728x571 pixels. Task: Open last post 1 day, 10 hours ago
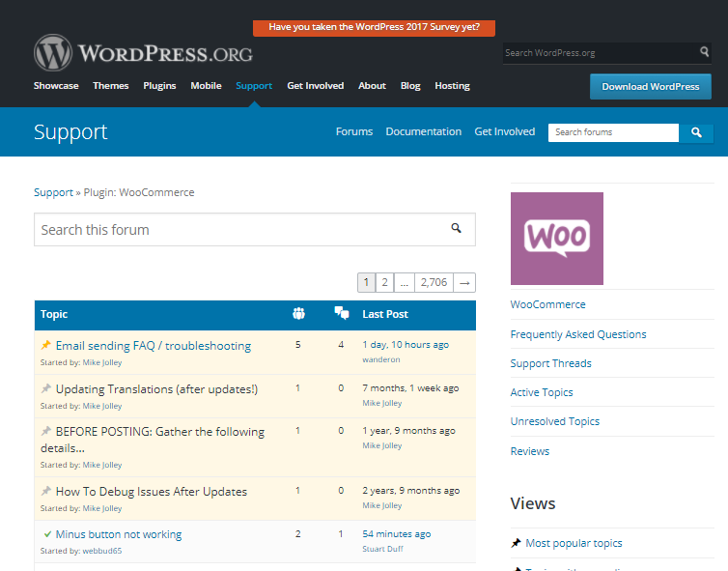(406, 345)
